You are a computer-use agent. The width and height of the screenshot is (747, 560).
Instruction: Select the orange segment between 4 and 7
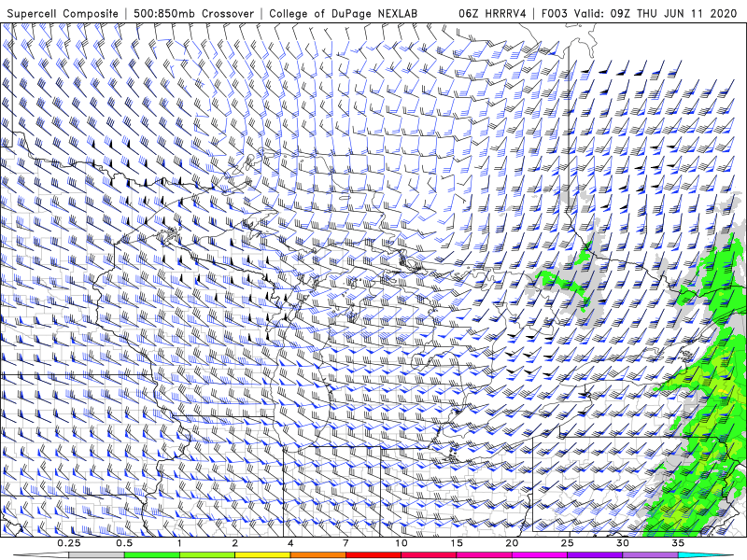pyautogui.click(x=317, y=555)
